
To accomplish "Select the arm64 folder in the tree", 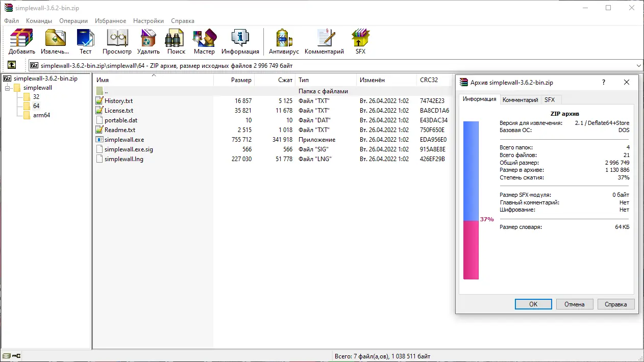I will tap(41, 115).
